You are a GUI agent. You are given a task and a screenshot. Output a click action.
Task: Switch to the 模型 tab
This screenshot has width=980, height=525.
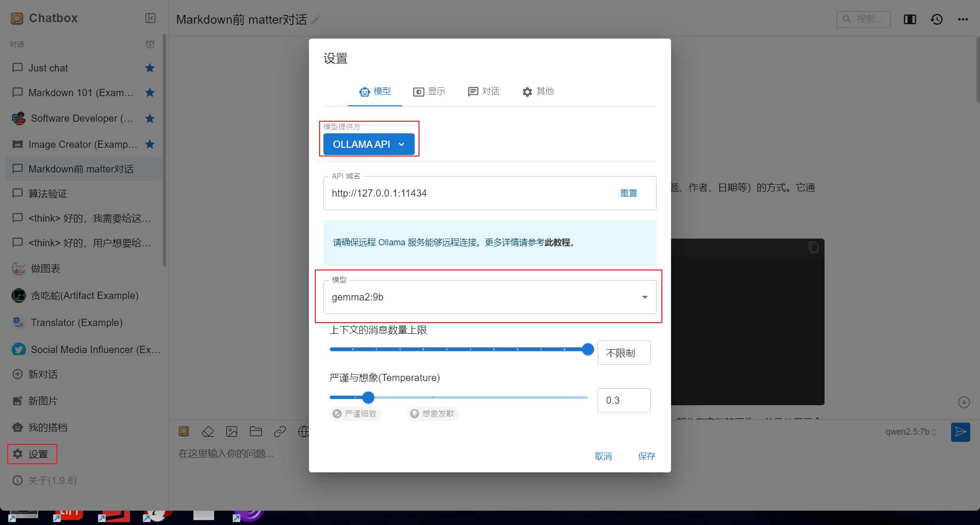pos(375,91)
